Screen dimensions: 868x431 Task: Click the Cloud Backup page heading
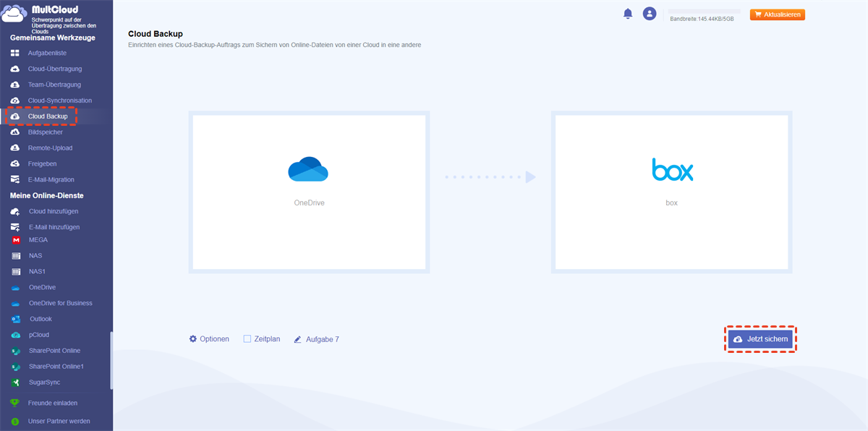coord(156,34)
